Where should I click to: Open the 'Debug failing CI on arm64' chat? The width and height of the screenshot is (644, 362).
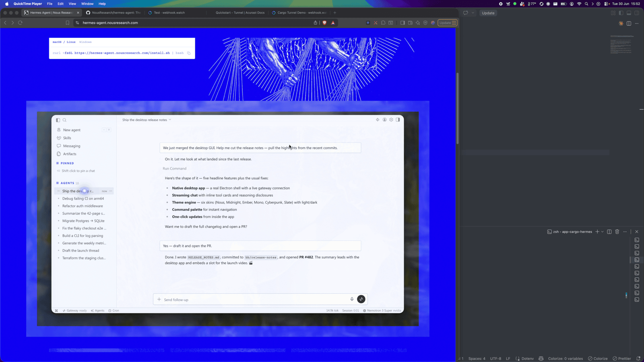click(x=83, y=198)
